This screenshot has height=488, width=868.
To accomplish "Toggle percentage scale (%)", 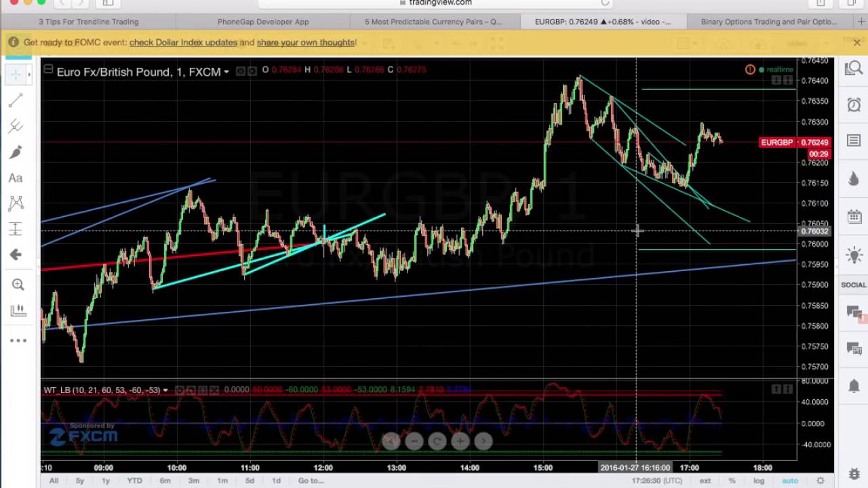I will [x=732, y=481].
